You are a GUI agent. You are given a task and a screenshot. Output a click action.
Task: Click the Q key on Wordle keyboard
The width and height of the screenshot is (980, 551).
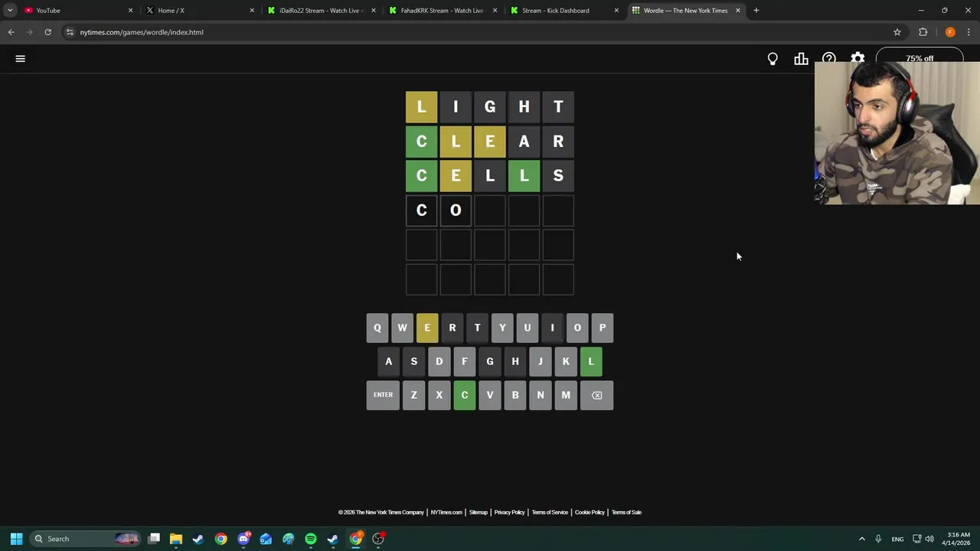(x=377, y=328)
